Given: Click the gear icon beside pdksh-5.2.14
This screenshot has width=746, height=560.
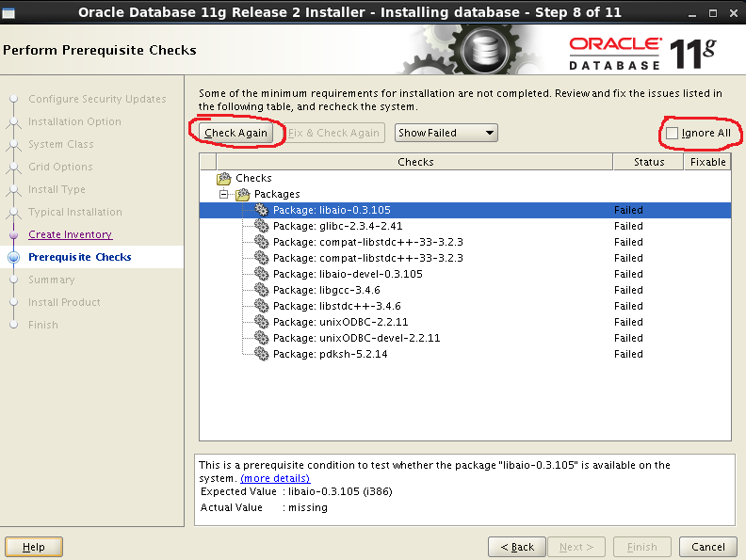Looking at the screenshot, I should pyautogui.click(x=261, y=354).
